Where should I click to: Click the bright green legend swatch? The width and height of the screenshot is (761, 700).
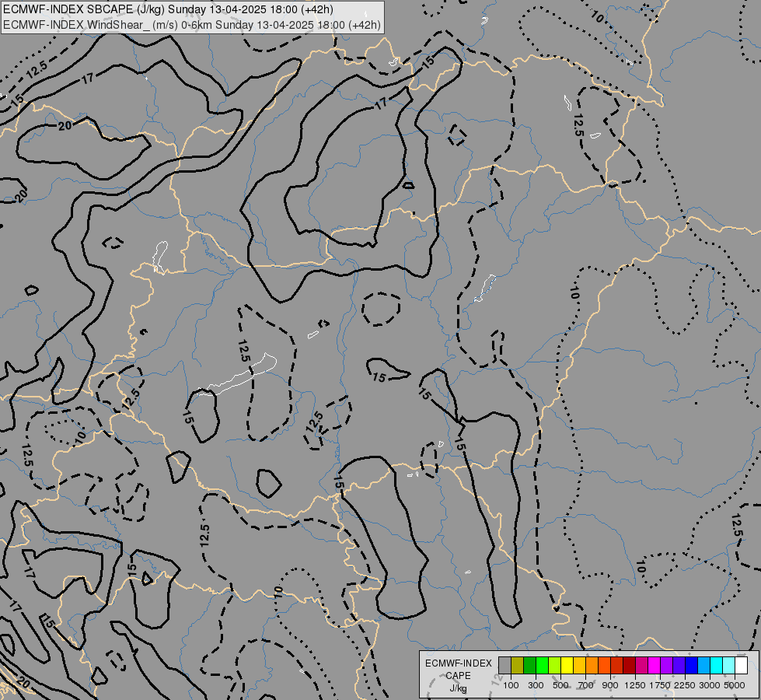[542, 665]
